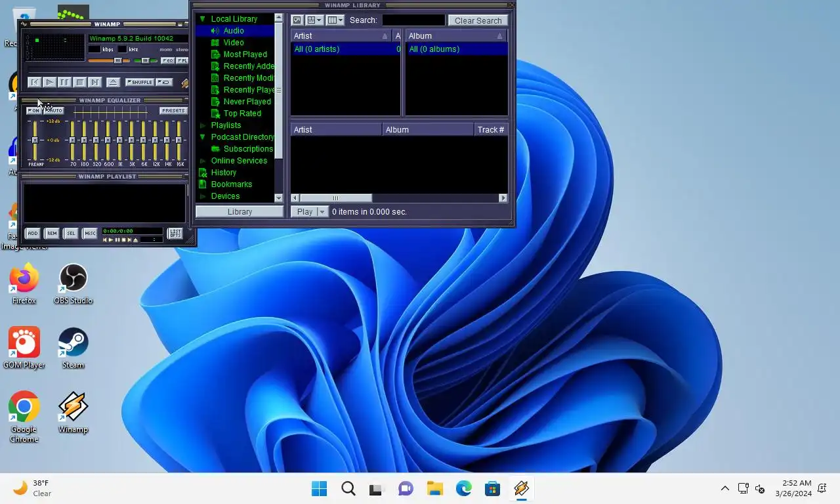Click the Library button below the tree
The height and width of the screenshot is (504, 840).
[240, 212]
